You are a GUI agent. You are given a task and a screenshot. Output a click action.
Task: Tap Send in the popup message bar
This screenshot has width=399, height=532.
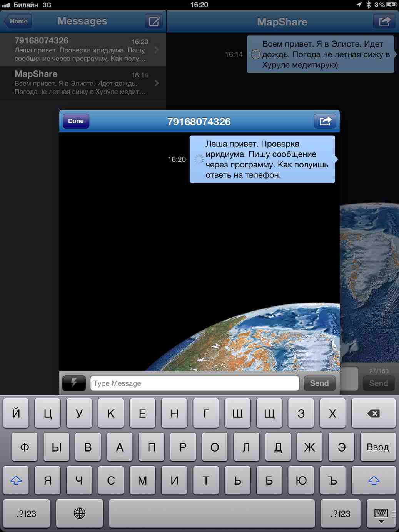click(x=319, y=383)
